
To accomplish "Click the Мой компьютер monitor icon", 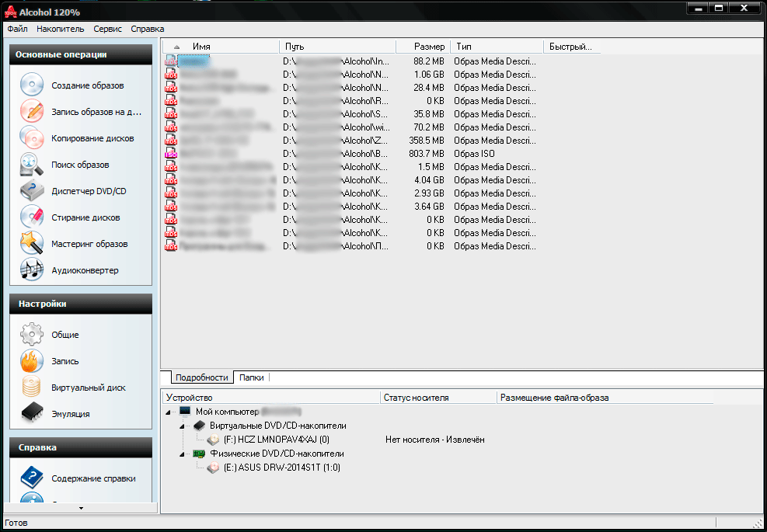I will pyautogui.click(x=185, y=411).
